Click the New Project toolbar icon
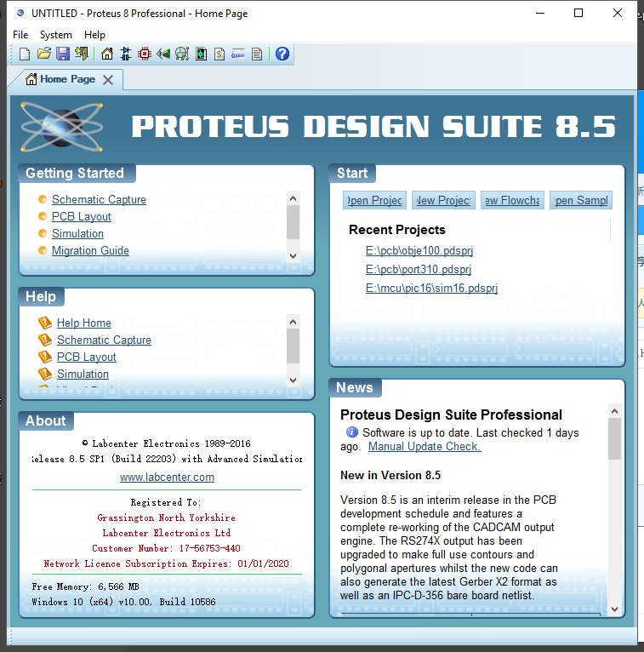Viewport: 644px width, 652px height. tap(25, 54)
